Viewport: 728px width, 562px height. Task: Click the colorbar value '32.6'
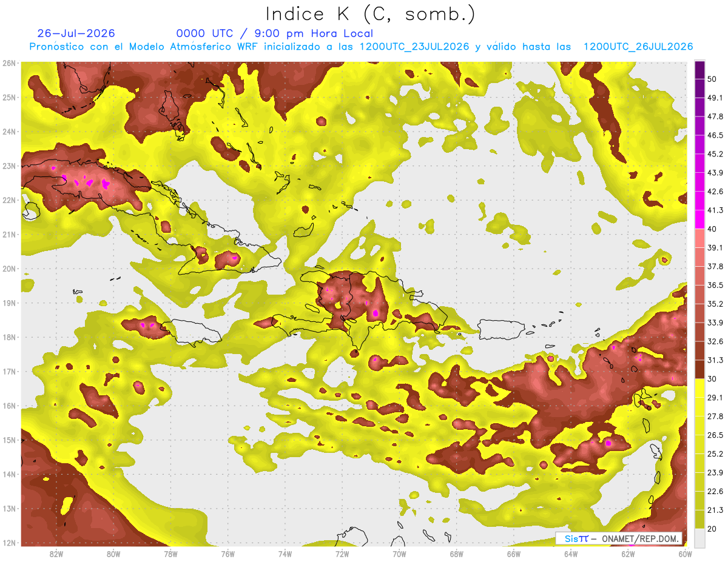tap(715, 341)
